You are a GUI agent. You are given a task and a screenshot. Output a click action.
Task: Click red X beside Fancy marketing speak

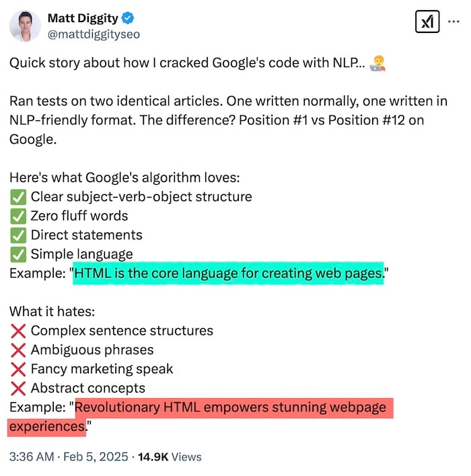click(18, 369)
